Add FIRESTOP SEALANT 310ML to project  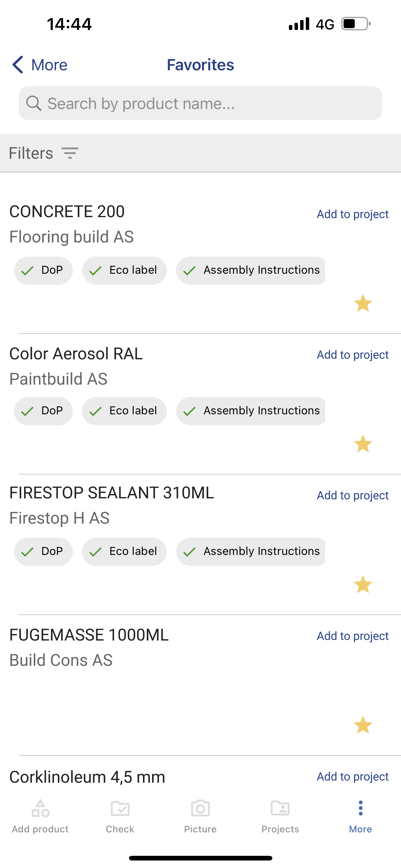coord(353,495)
